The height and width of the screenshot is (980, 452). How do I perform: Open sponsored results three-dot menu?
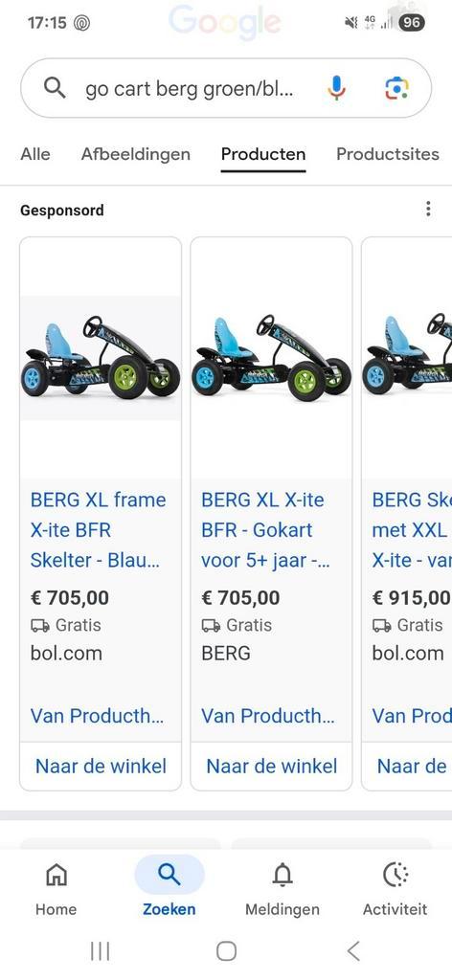point(428,209)
